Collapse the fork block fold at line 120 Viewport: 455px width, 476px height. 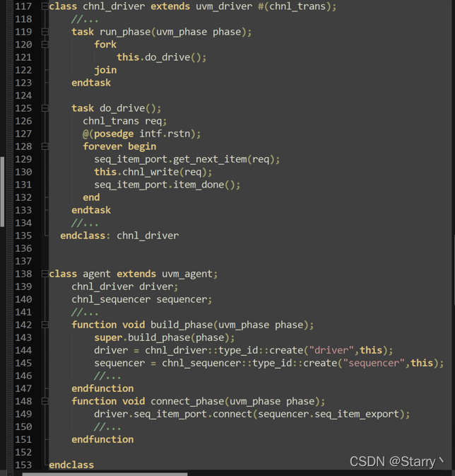[45, 45]
